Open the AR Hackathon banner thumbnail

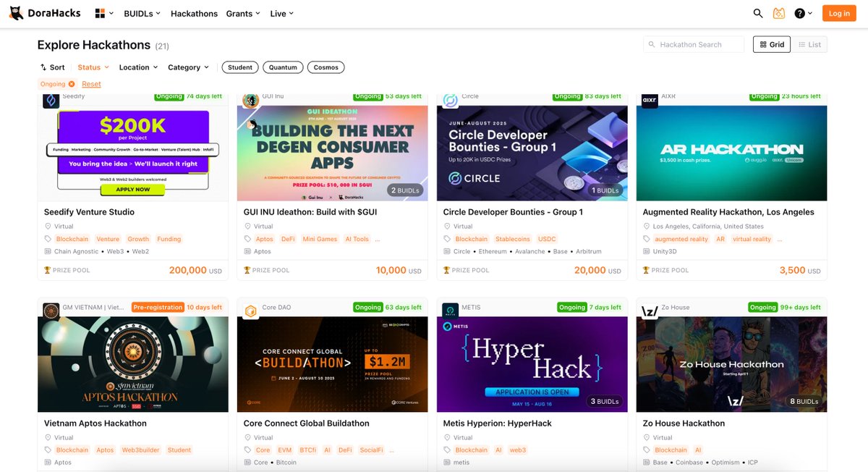pyautogui.click(x=731, y=153)
